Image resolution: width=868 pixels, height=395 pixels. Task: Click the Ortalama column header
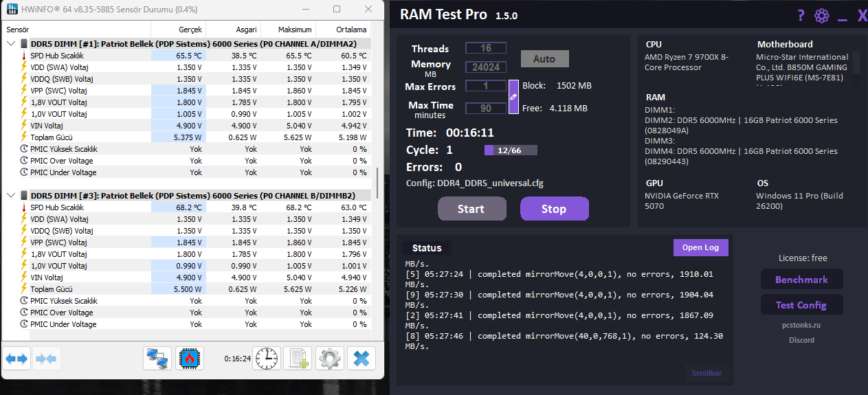pyautogui.click(x=343, y=30)
